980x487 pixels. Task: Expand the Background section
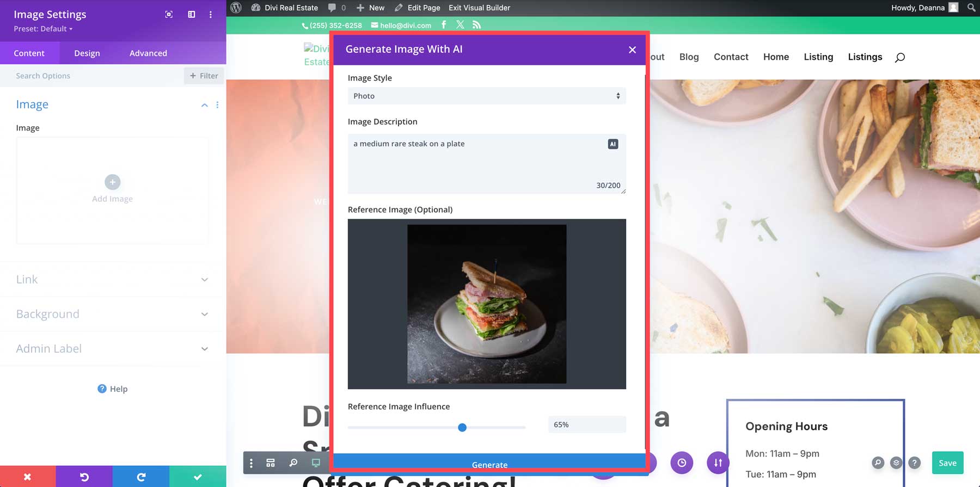click(113, 314)
